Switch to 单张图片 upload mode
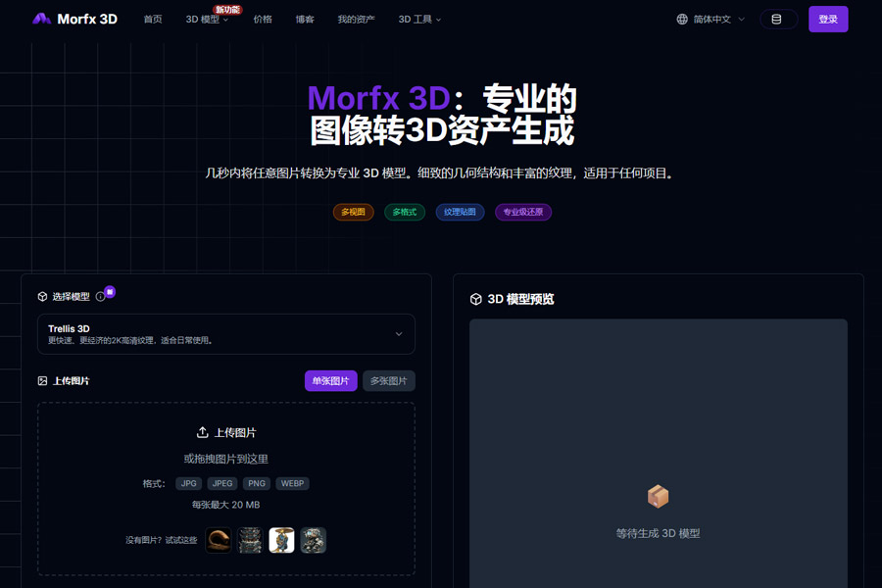 (x=331, y=381)
